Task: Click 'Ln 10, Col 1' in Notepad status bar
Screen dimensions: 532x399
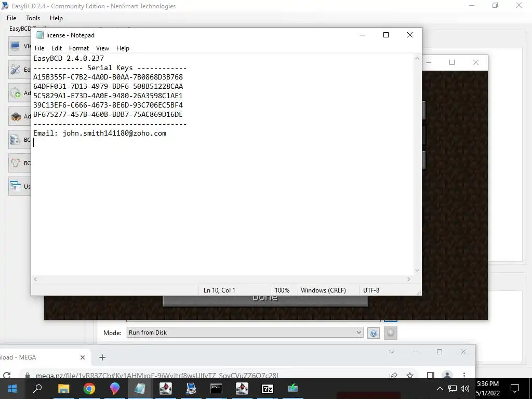Action: (x=219, y=290)
